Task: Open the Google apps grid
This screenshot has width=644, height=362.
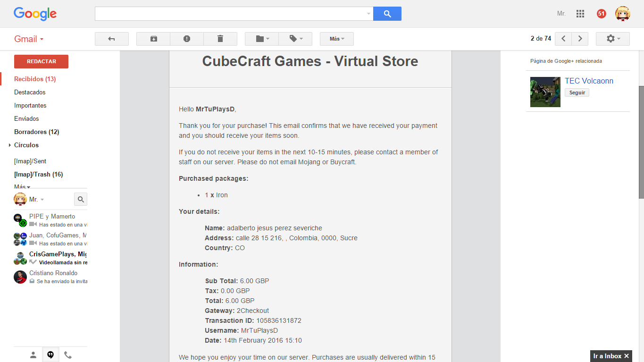Action: [x=580, y=14]
